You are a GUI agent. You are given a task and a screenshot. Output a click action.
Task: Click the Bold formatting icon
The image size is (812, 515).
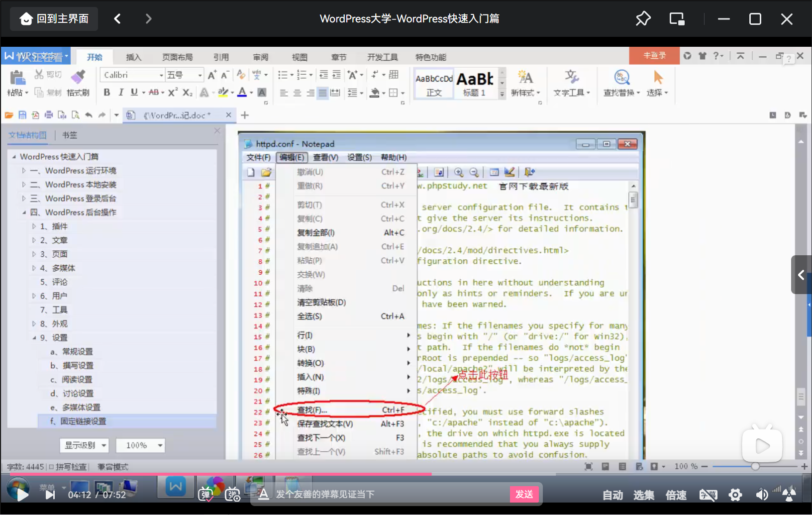106,93
